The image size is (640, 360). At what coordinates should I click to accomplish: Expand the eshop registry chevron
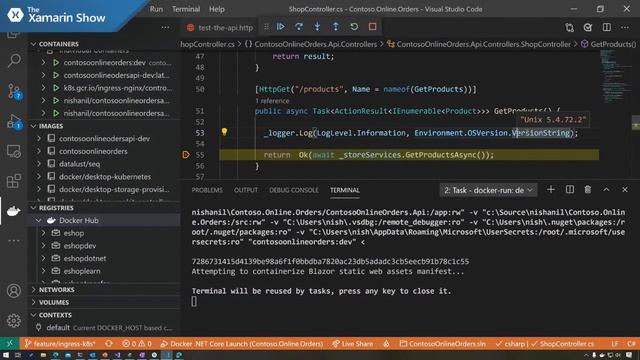click(x=44, y=233)
